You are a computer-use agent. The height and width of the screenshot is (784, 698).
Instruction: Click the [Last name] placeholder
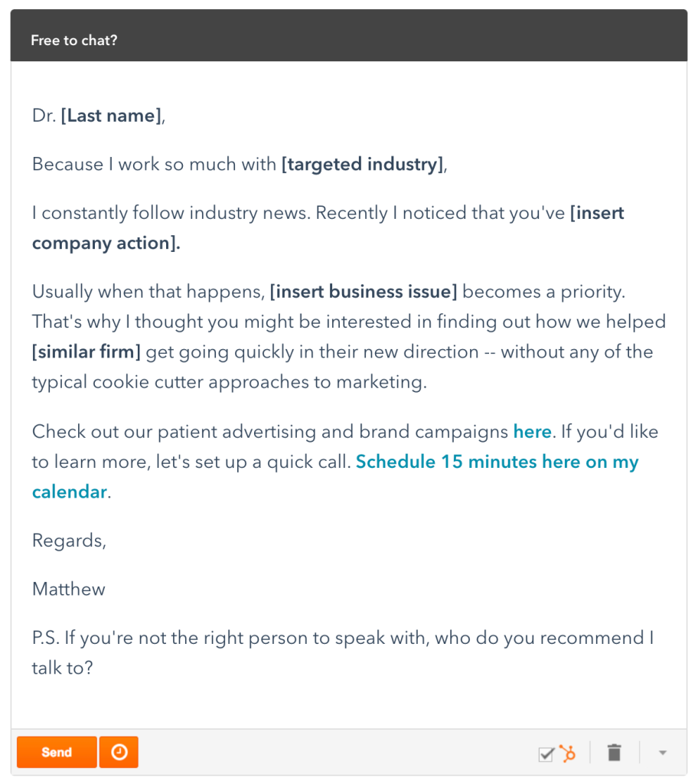(x=112, y=116)
